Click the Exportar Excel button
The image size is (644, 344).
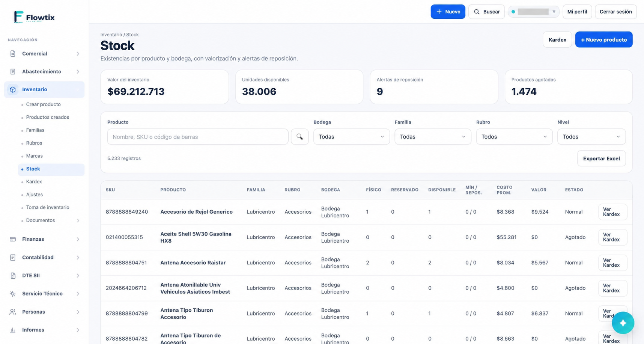tap(601, 158)
